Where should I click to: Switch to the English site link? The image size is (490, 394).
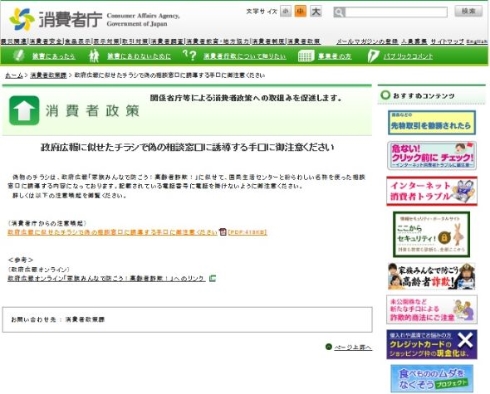point(477,41)
